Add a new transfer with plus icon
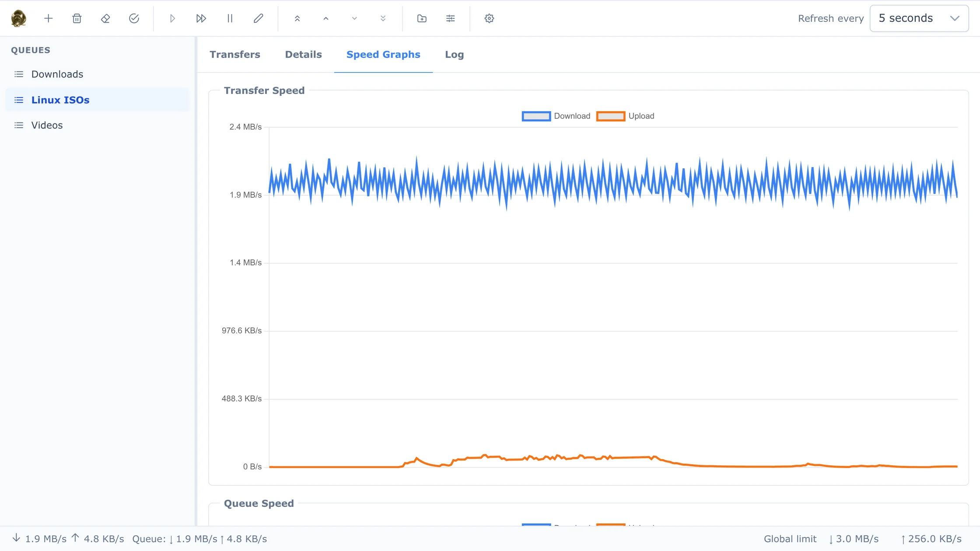980x551 pixels. (x=48, y=18)
